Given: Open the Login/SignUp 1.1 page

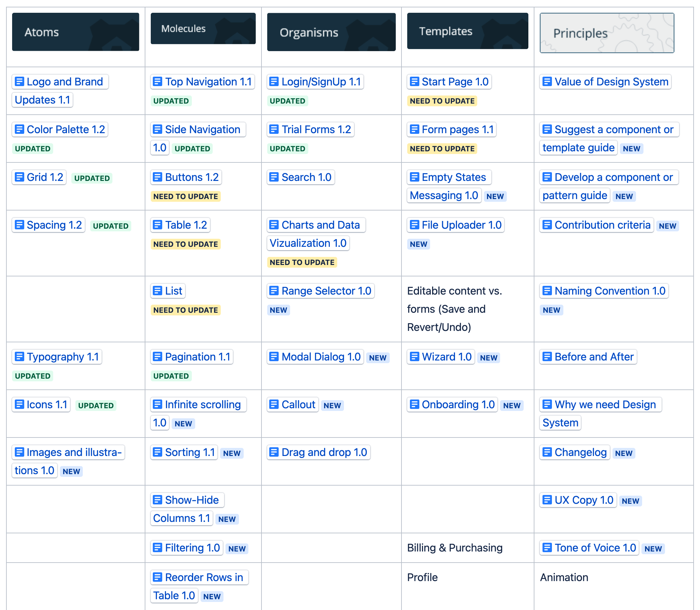Looking at the screenshot, I should point(320,82).
